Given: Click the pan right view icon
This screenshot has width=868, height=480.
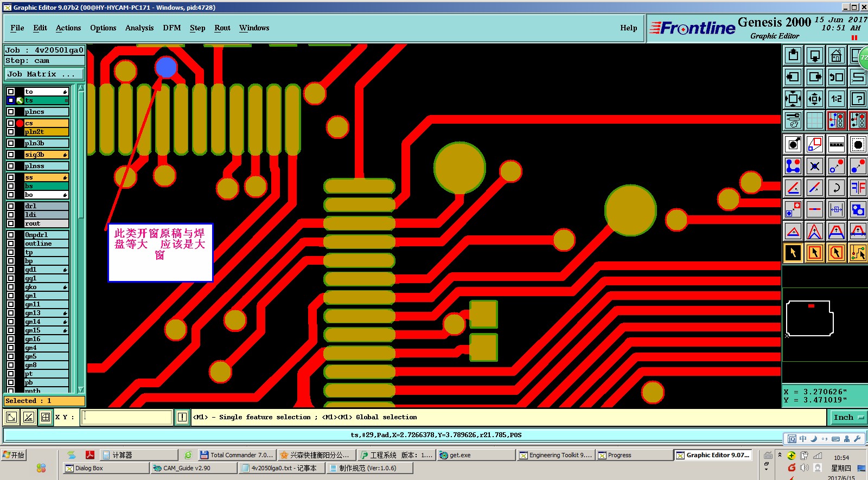Looking at the screenshot, I should [815, 77].
